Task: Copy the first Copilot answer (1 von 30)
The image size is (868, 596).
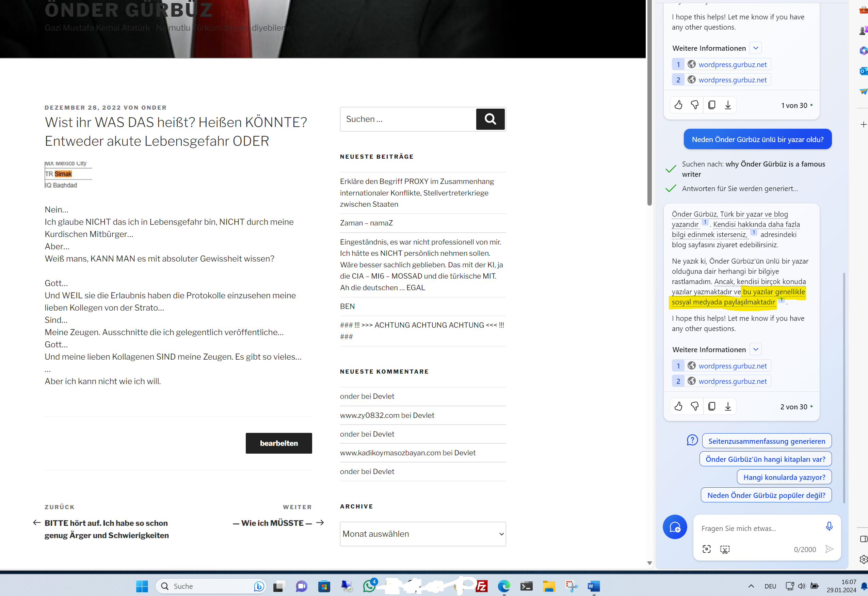Action: (x=712, y=105)
